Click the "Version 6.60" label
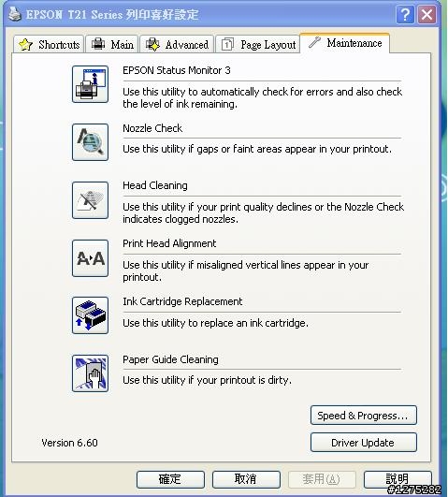The height and width of the screenshot is (497, 448). (x=69, y=443)
